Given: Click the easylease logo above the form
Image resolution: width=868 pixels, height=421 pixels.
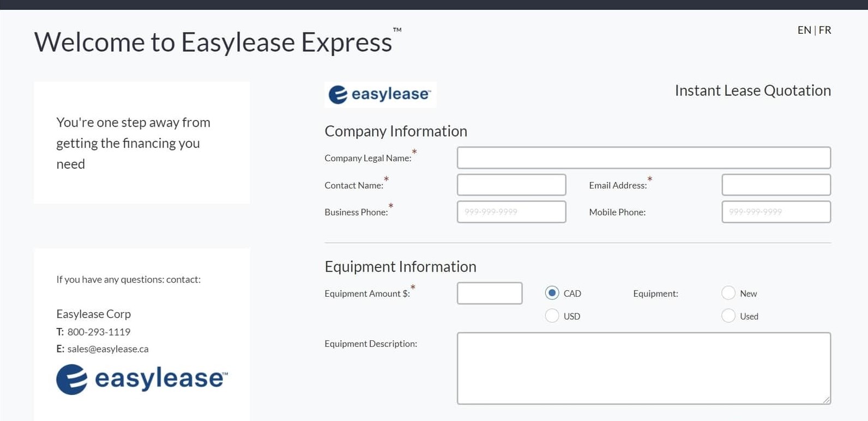Looking at the screenshot, I should pos(380,95).
